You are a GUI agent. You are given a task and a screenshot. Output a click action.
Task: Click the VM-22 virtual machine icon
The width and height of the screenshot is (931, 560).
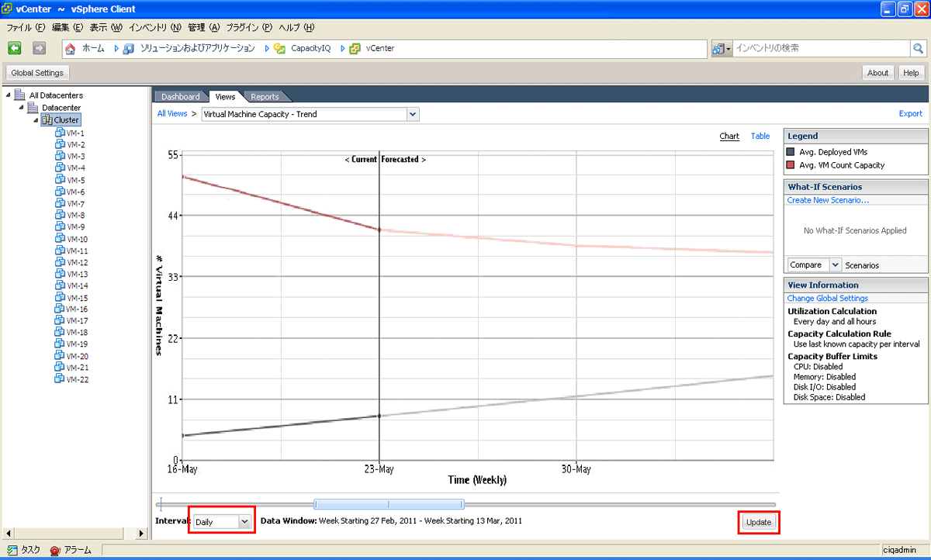coord(61,379)
